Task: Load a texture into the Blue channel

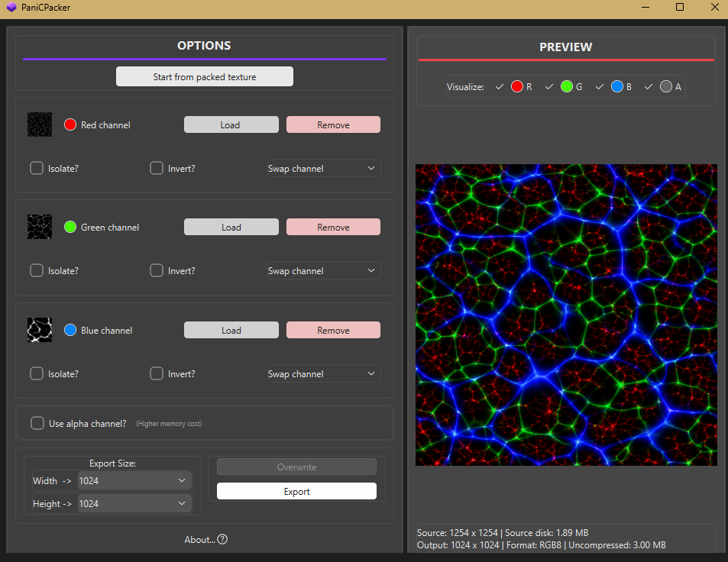Action: pos(231,330)
